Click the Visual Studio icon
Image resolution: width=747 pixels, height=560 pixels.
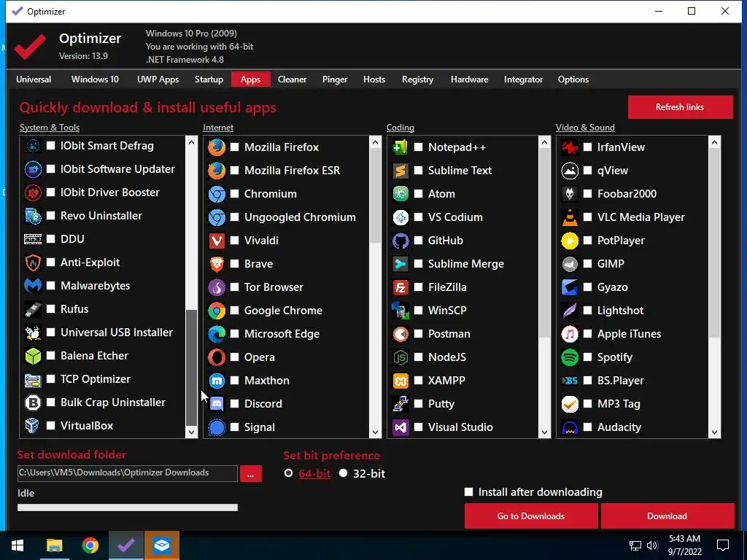click(x=400, y=427)
